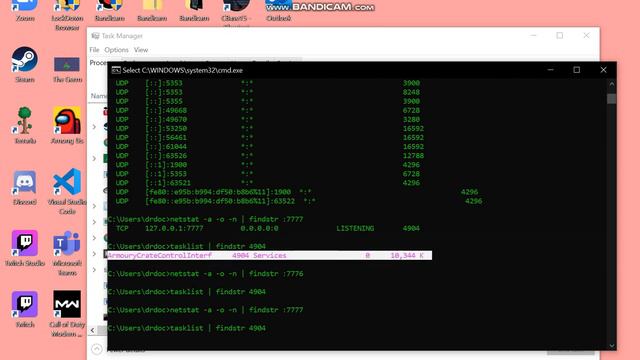The width and height of the screenshot is (640, 360).
Task: Click the cmd.exe title bar icon
Action: (x=116, y=70)
